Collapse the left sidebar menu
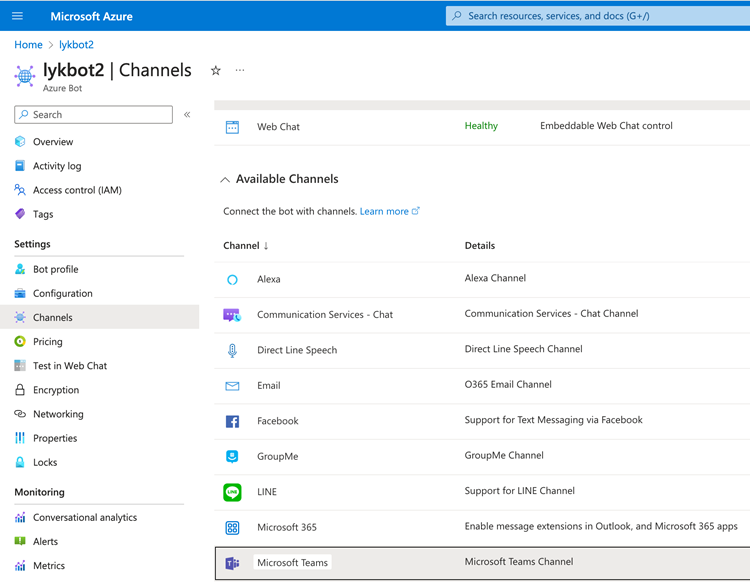The image size is (750, 583). click(x=187, y=115)
